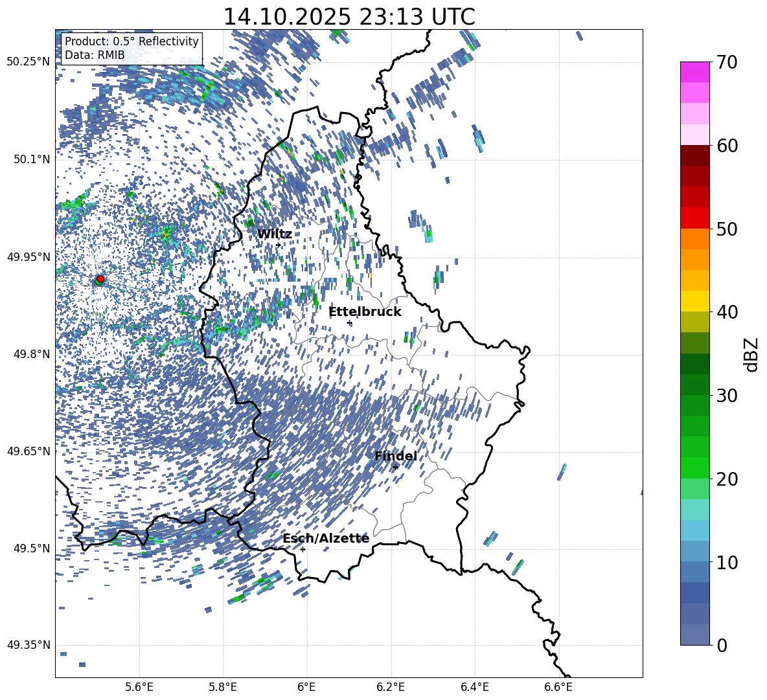The height and width of the screenshot is (700, 767).
Task: Click the Findel station cross marker
Action: tap(395, 467)
